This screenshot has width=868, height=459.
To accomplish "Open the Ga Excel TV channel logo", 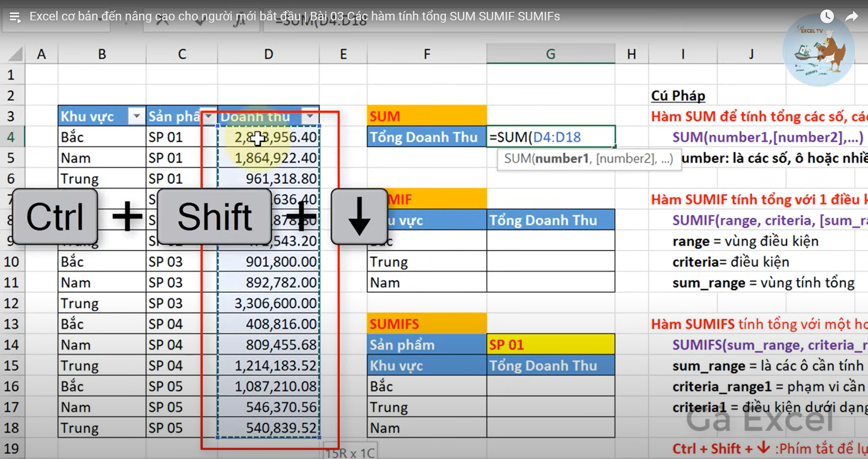I will pos(818,50).
